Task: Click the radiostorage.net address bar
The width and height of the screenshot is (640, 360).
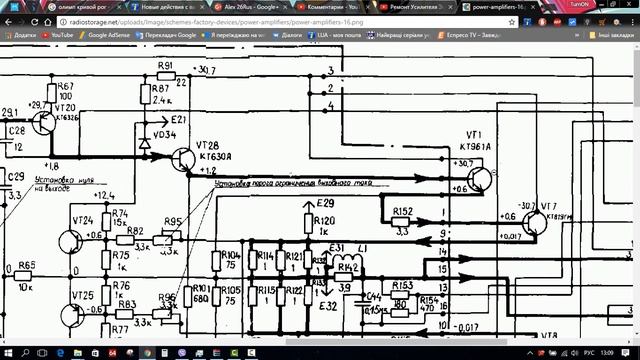Action: (286, 22)
